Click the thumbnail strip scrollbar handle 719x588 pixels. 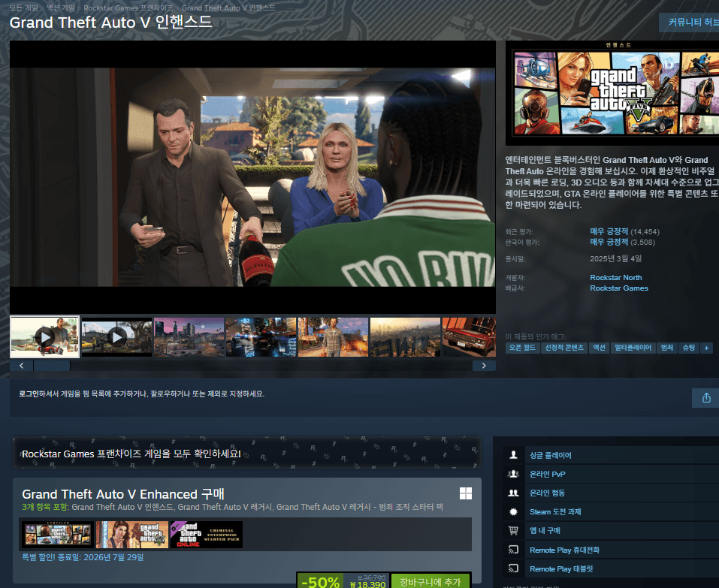tap(51, 366)
